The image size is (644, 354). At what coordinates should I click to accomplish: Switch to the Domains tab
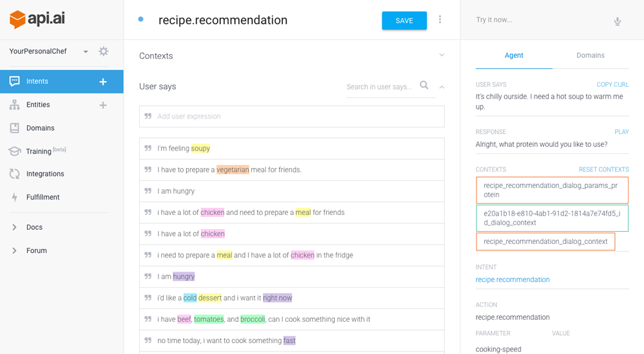(590, 55)
